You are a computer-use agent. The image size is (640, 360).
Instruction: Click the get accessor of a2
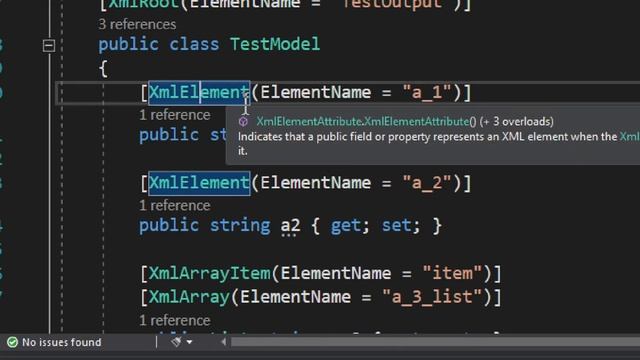346,226
